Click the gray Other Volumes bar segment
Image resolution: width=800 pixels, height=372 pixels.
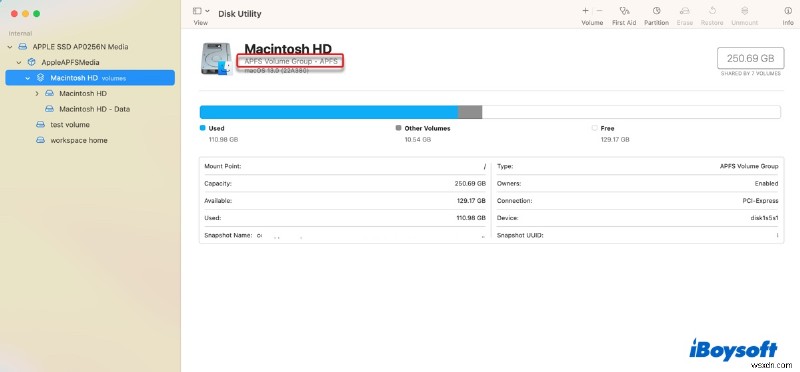click(x=470, y=112)
